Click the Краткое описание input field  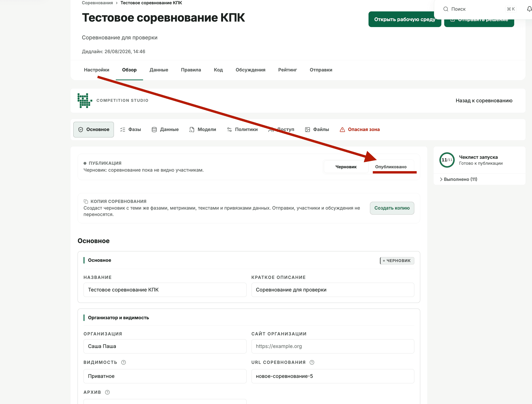tap(333, 290)
